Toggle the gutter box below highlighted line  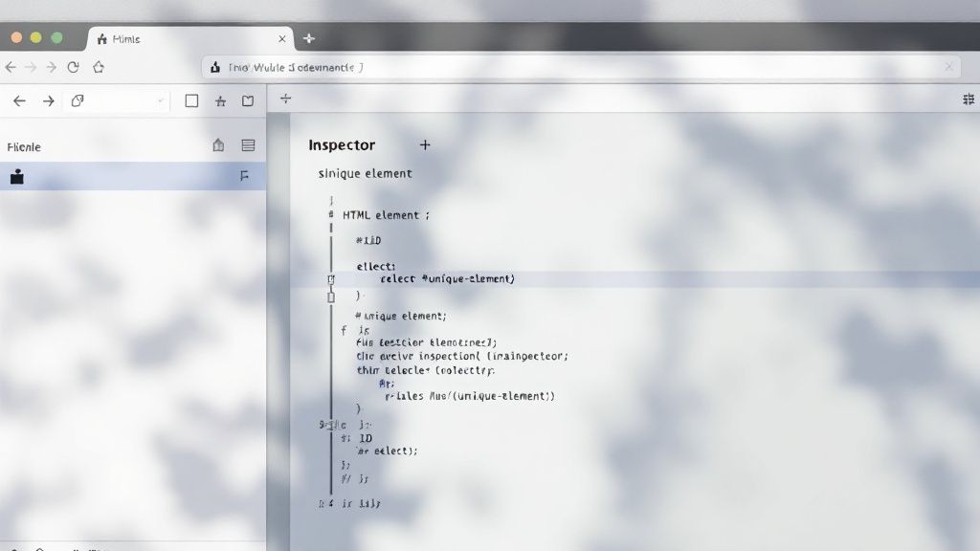[x=331, y=297]
